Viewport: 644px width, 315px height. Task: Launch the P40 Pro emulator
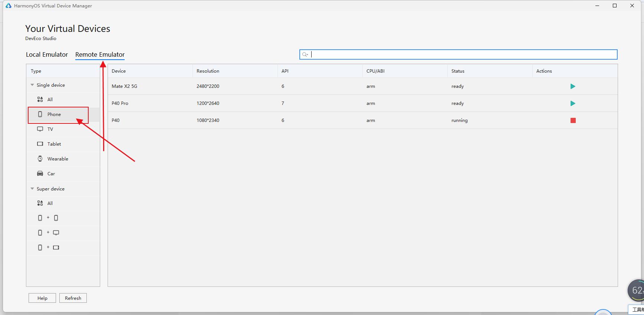(x=573, y=103)
